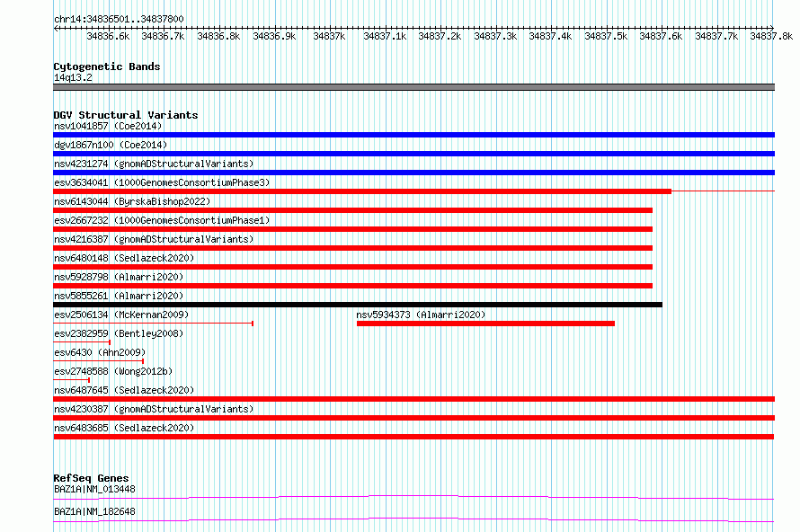Open variant esv3634041 (1000GenomesConsortiumPhase3) label
800x532 pixels.
(162, 182)
